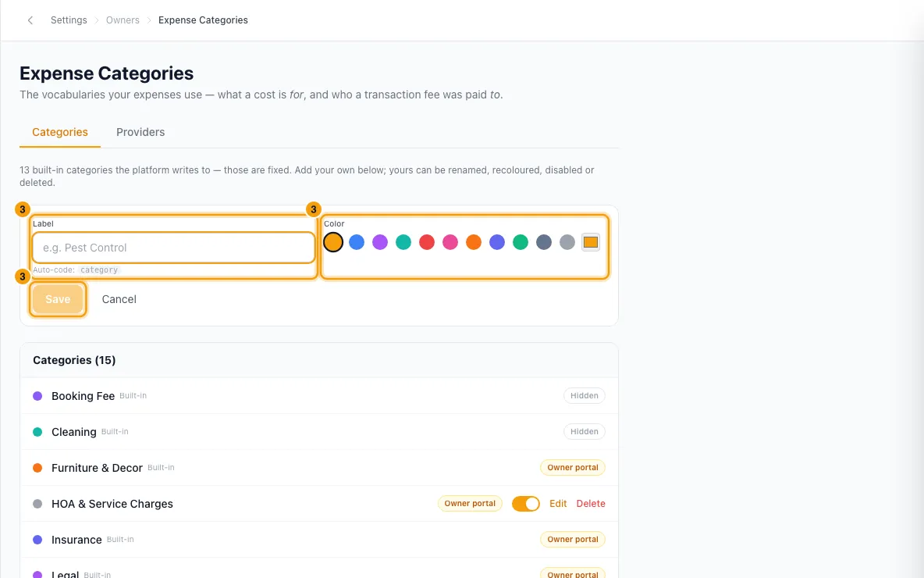Screen dimensions: 924x578
Task: Click the Auto-code category chip
Action: 99,270
